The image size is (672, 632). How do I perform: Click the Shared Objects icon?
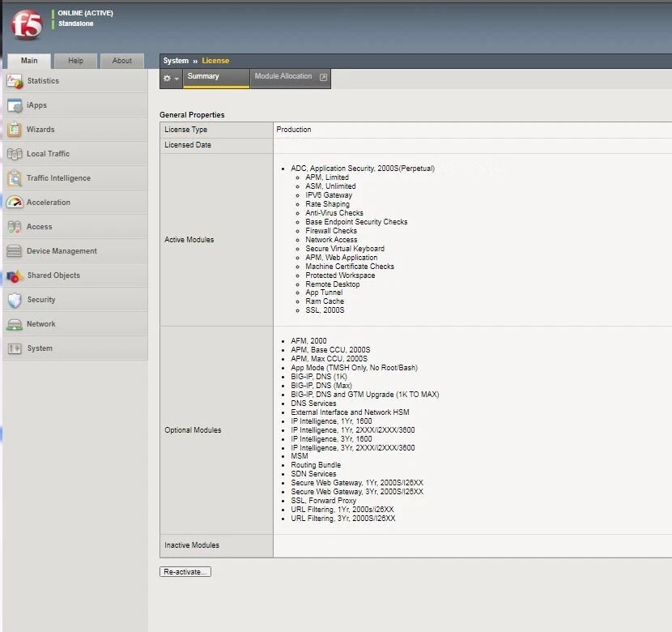[x=15, y=275]
